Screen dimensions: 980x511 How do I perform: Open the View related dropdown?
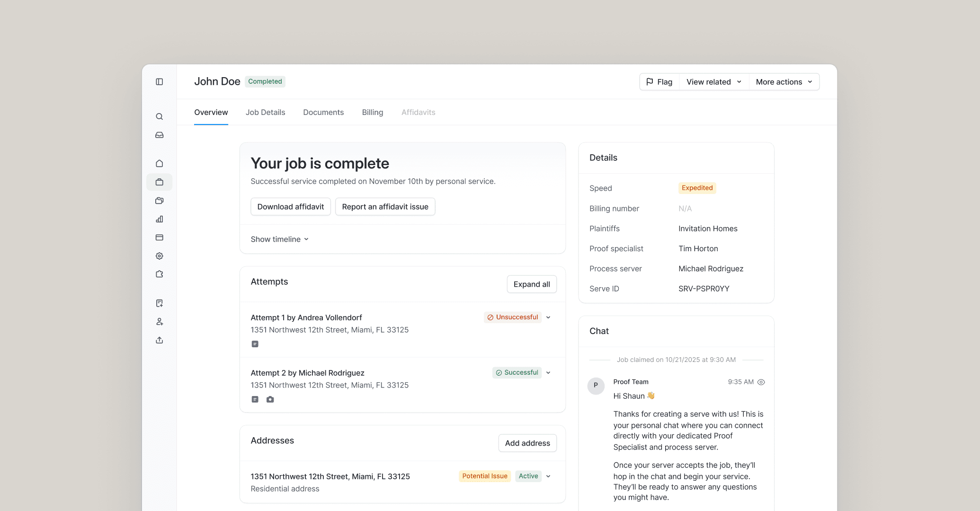click(x=714, y=82)
